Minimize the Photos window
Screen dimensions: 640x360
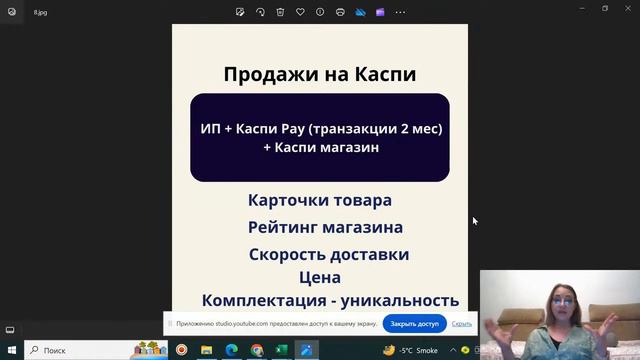coord(582,8)
